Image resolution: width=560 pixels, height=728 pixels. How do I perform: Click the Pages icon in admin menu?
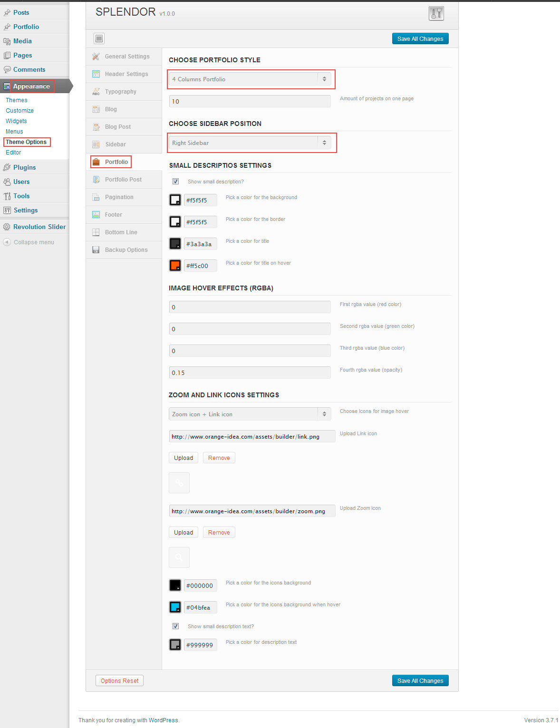pyautogui.click(x=7, y=56)
